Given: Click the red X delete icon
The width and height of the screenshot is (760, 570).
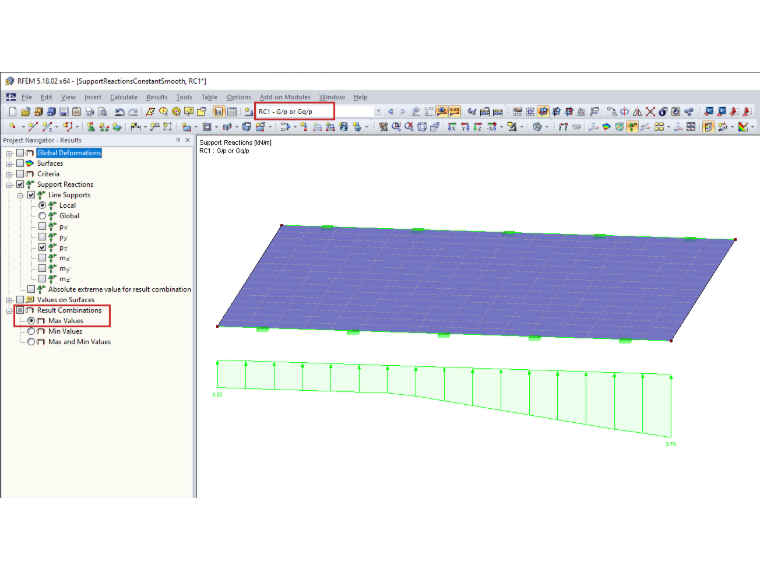Looking at the screenshot, I should click(x=650, y=112).
